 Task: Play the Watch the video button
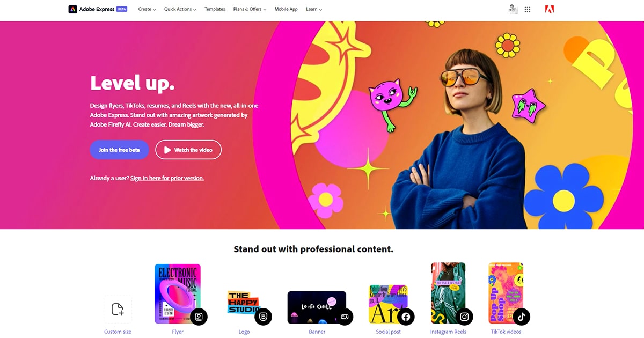click(x=188, y=150)
